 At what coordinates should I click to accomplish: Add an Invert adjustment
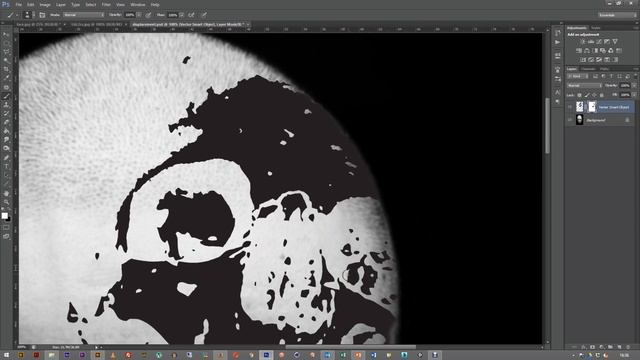[583, 60]
